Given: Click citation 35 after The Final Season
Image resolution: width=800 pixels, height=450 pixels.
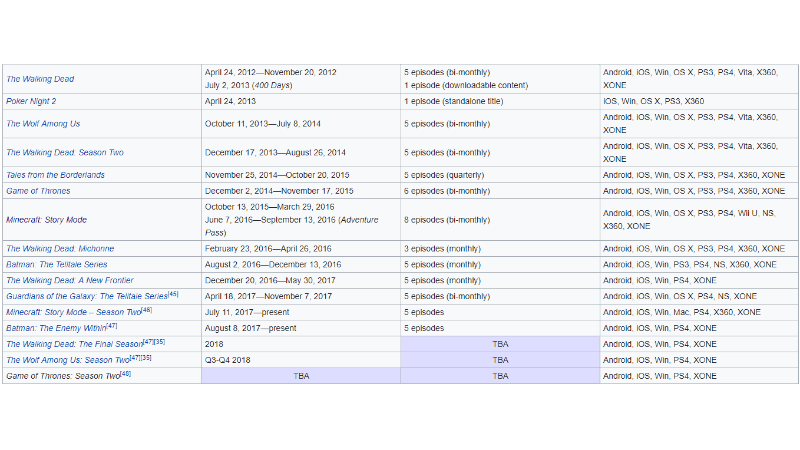Looking at the screenshot, I should click(159, 342).
